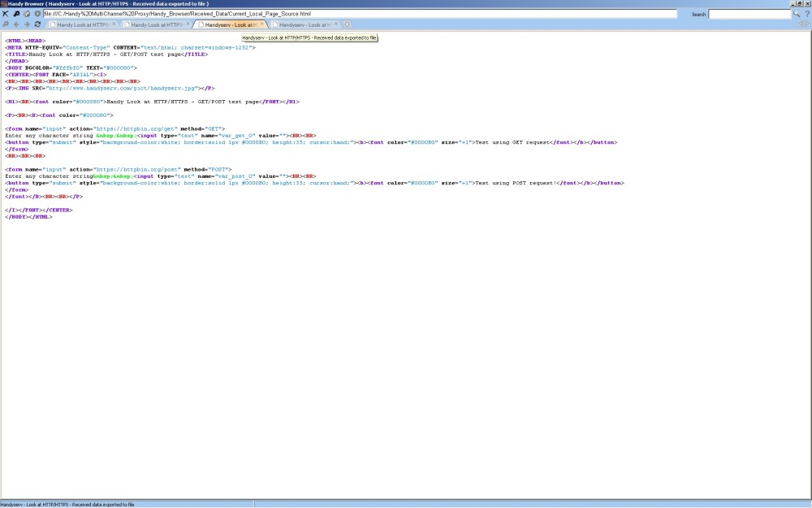The width and height of the screenshot is (812, 508).
Task: Switch to the first Handy Look at HTTP tab
Action: coord(82,24)
